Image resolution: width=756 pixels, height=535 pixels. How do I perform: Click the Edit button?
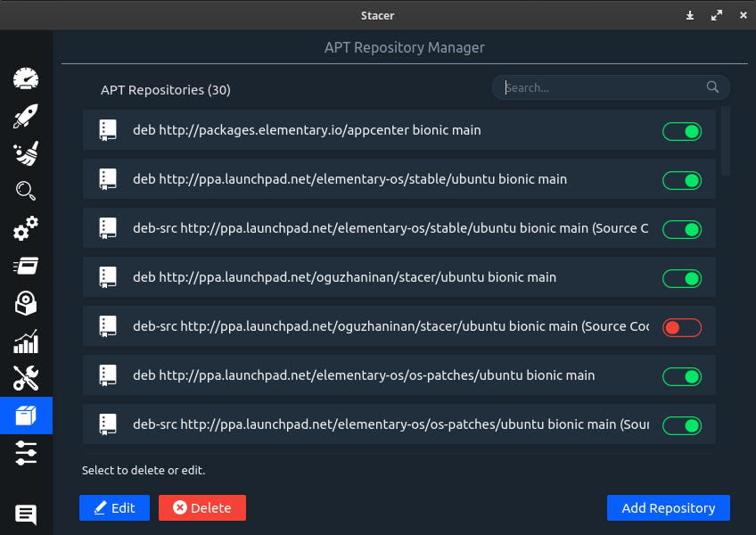click(x=114, y=507)
